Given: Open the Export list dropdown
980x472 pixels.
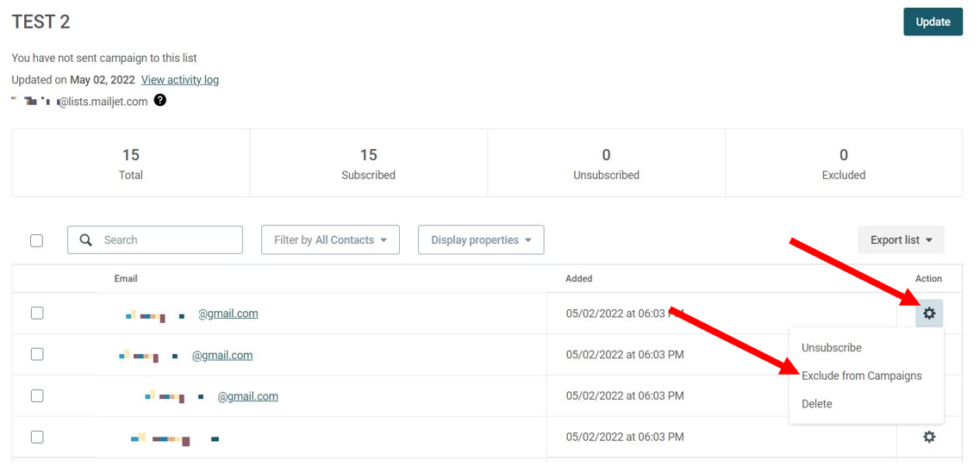Looking at the screenshot, I should pyautogui.click(x=901, y=239).
